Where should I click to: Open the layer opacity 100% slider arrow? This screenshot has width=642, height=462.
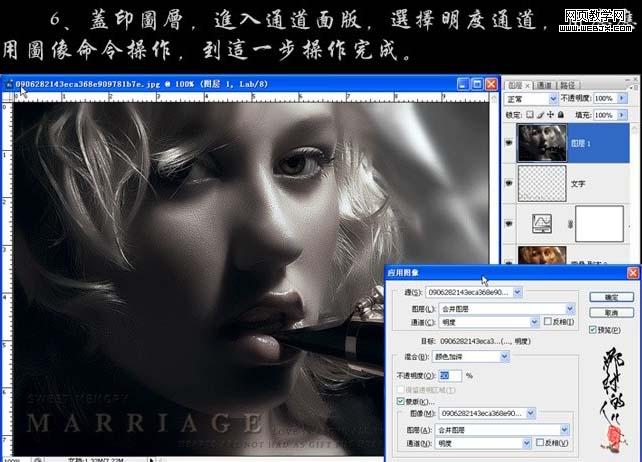[x=622, y=98]
